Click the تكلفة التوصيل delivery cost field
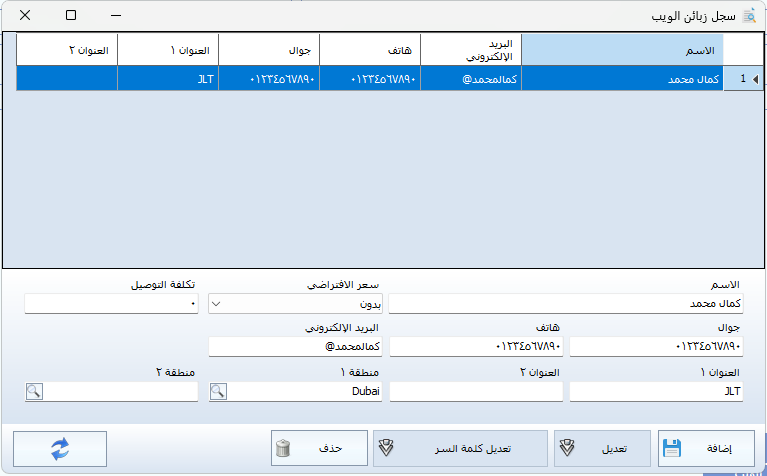This screenshot has height=476, width=767. pos(110,304)
